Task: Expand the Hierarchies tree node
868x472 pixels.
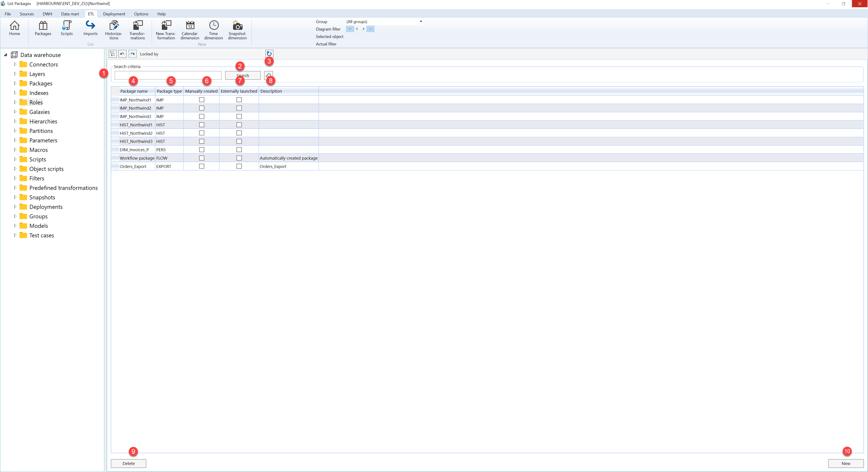Action: 15,121
